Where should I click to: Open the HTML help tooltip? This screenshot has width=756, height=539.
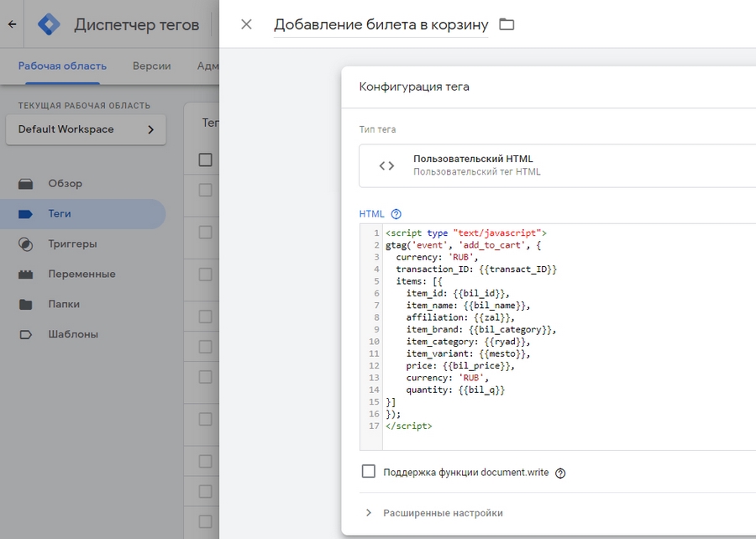[395, 213]
